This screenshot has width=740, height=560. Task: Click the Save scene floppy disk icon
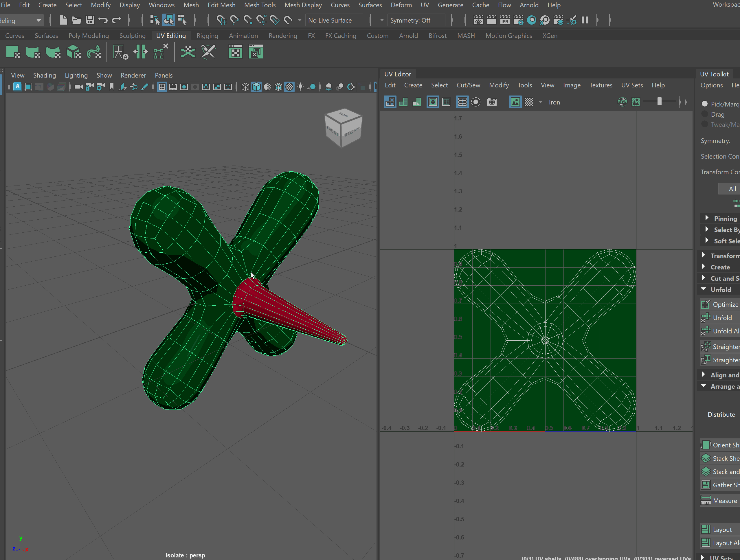pyautogui.click(x=90, y=20)
